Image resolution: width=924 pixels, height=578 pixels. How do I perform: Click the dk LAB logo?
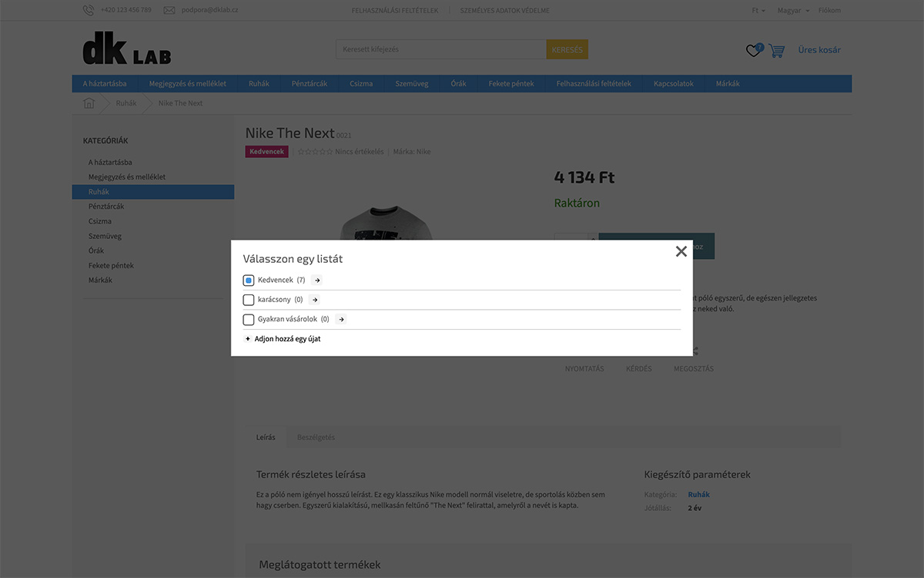[x=127, y=50]
